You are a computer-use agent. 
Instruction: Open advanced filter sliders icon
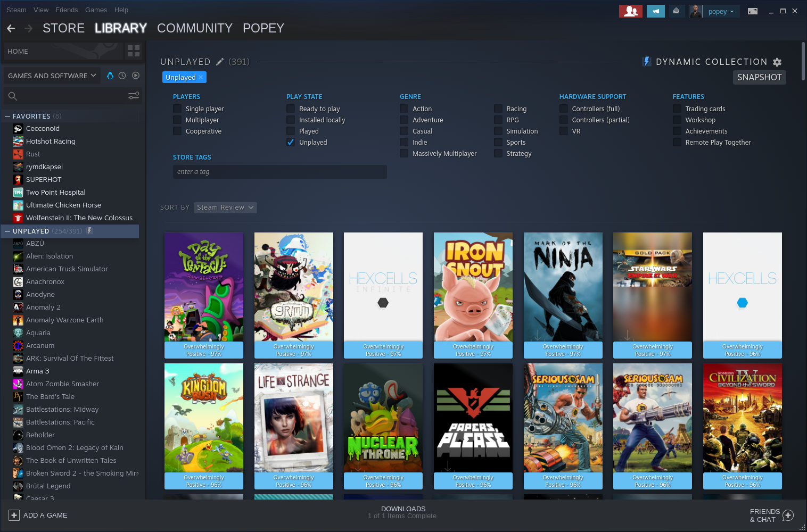[134, 96]
